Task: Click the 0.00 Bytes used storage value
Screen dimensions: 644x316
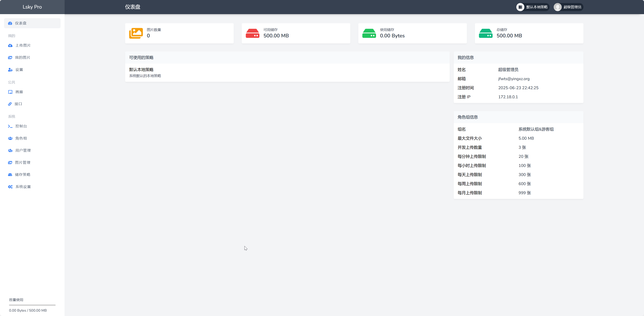Action: tap(392, 36)
